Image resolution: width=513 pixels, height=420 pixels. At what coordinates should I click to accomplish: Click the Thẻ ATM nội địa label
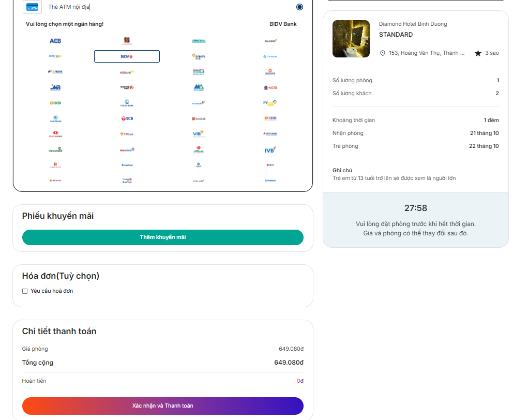(69, 7)
